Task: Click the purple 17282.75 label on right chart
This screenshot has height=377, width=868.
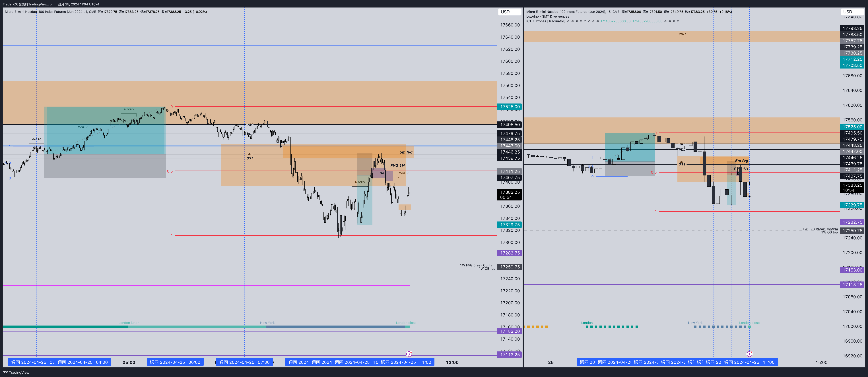Action: pyautogui.click(x=852, y=222)
